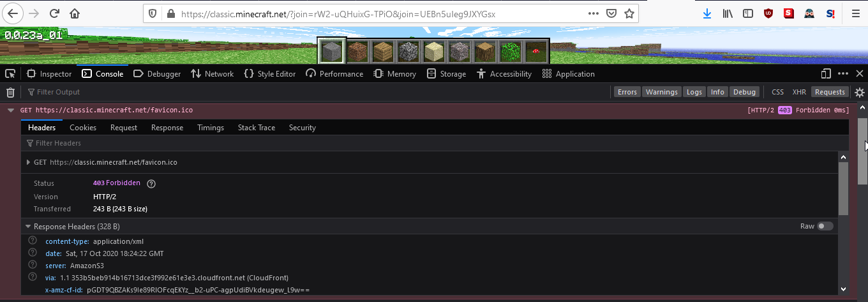Go back with the browser back arrow
The height and width of the screenshot is (302, 868).
pyautogui.click(x=13, y=13)
